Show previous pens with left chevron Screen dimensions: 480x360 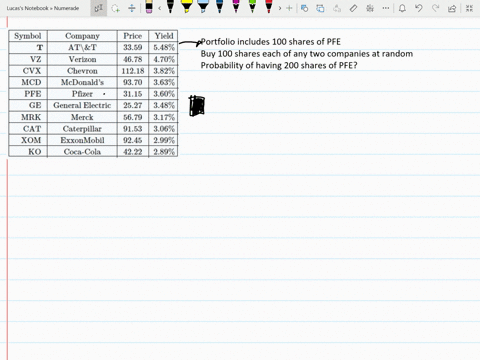click(x=160, y=8)
